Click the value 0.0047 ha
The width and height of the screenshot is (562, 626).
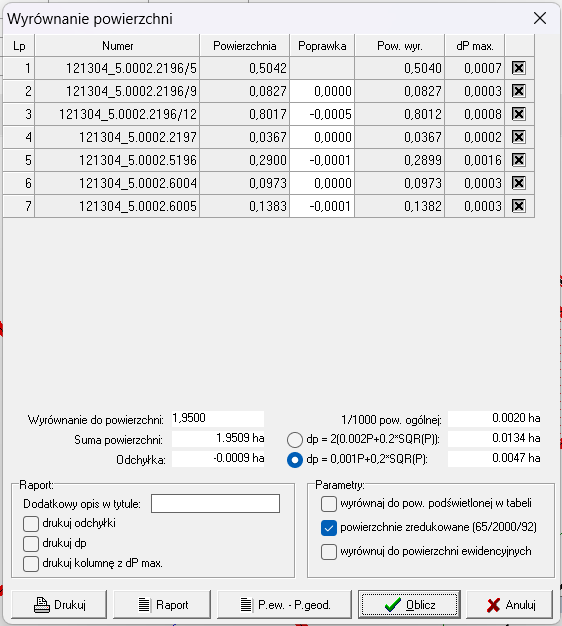tap(494, 458)
